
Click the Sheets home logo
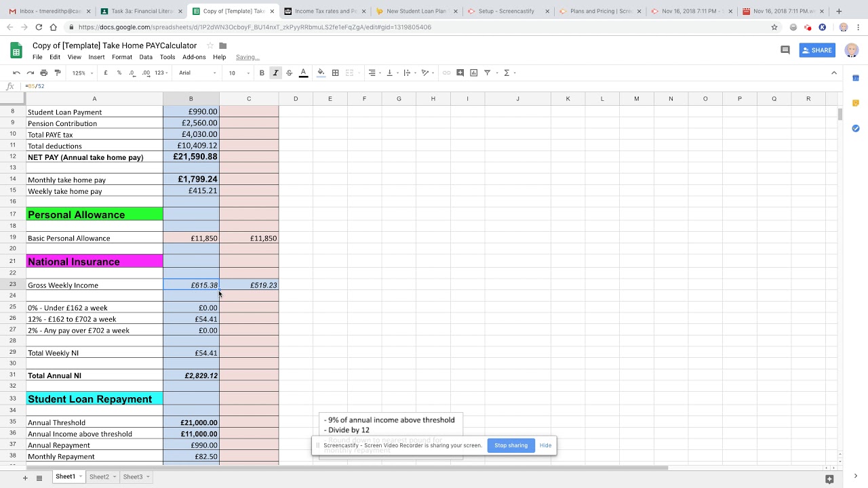pyautogui.click(x=16, y=50)
